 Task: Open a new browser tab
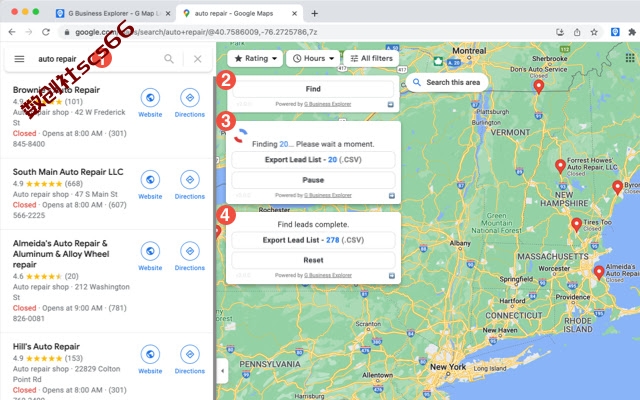pos(314,13)
